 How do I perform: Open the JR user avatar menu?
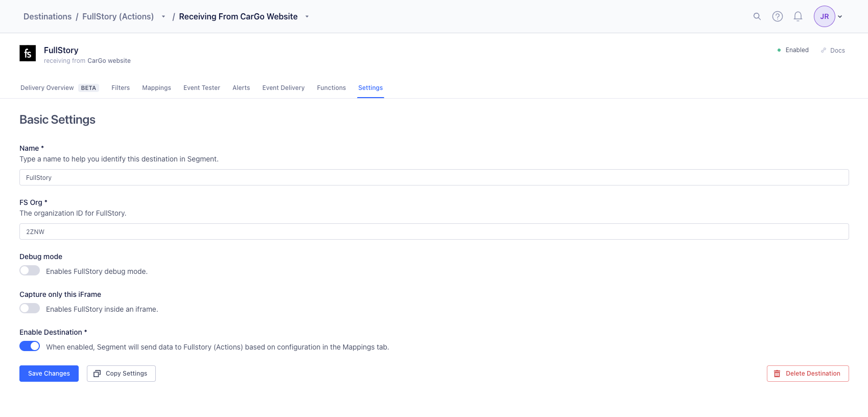(825, 16)
